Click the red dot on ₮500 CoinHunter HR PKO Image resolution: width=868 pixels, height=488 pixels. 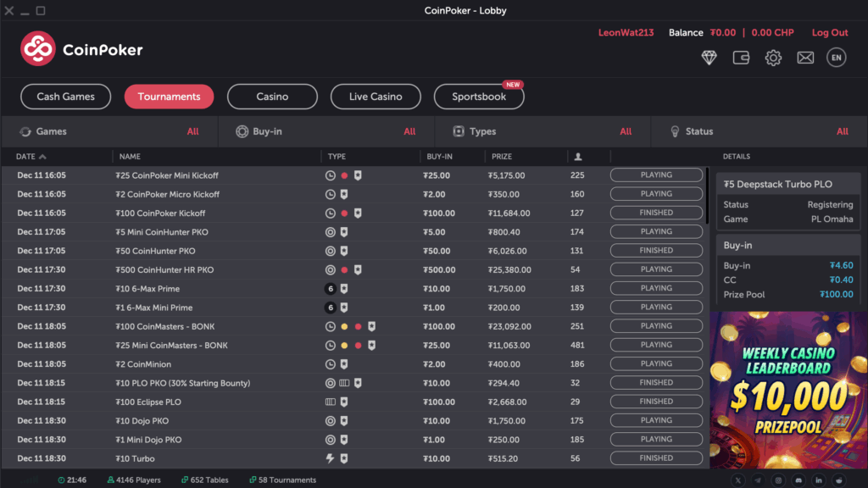tap(344, 269)
